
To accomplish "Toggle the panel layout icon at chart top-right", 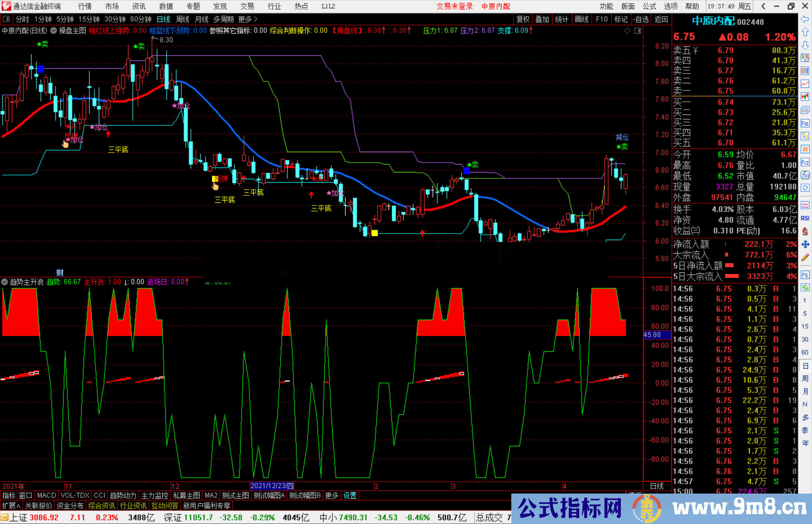I will click(638, 31).
